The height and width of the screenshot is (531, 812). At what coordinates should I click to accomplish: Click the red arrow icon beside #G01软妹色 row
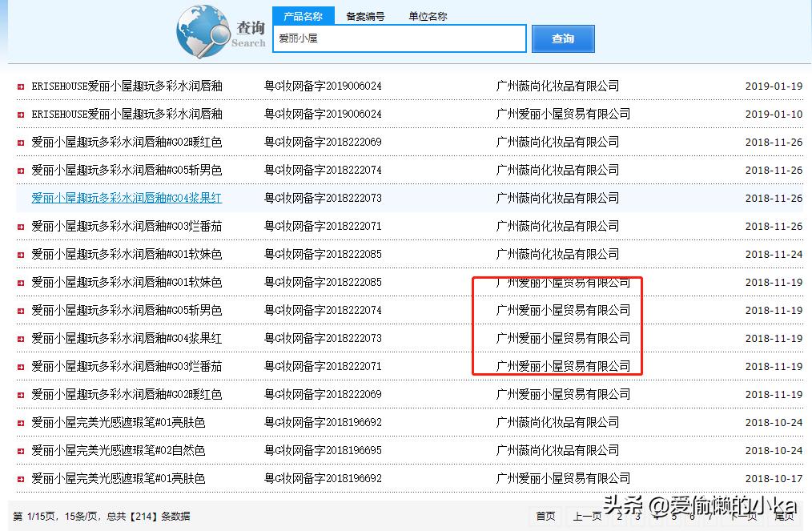19,254
